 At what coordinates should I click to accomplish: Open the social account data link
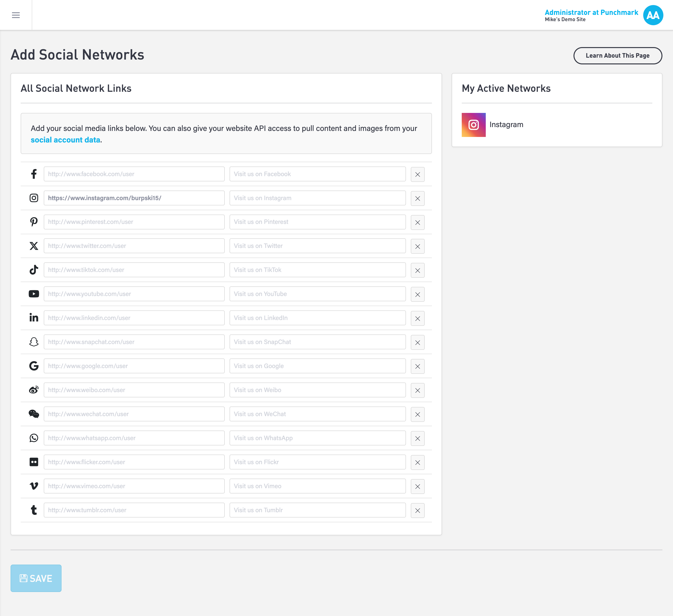[65, 140]
